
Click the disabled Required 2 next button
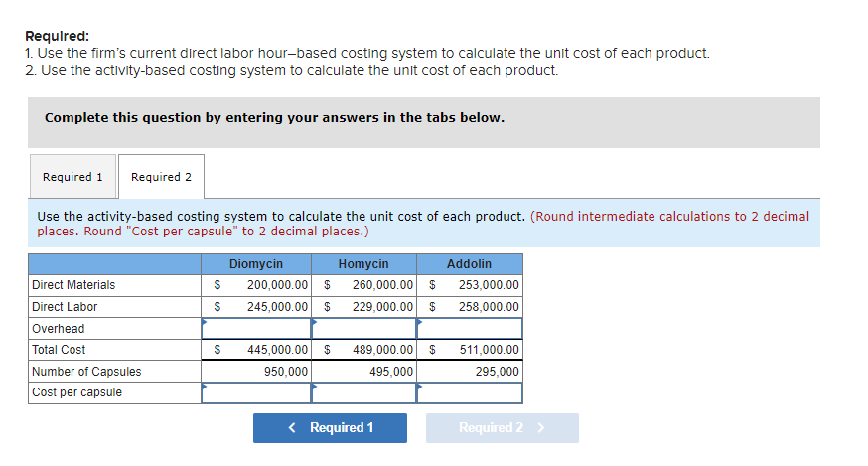[503, 428]
